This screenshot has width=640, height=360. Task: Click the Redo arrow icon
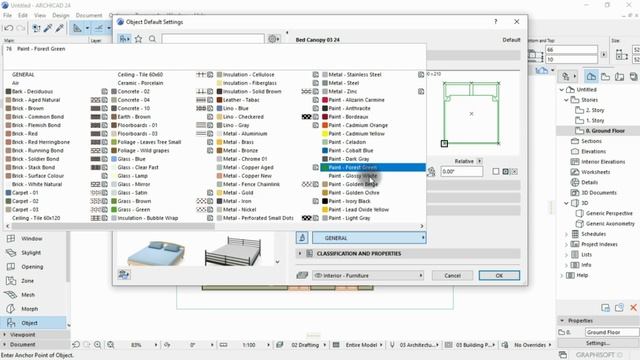[x=21, y=28]
